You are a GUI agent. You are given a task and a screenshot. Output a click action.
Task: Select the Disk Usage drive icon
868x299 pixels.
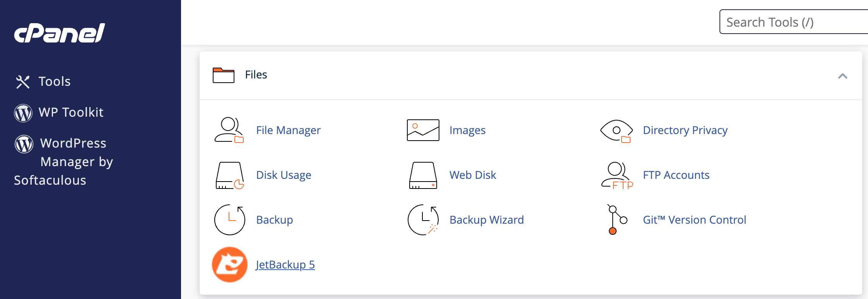229,175
